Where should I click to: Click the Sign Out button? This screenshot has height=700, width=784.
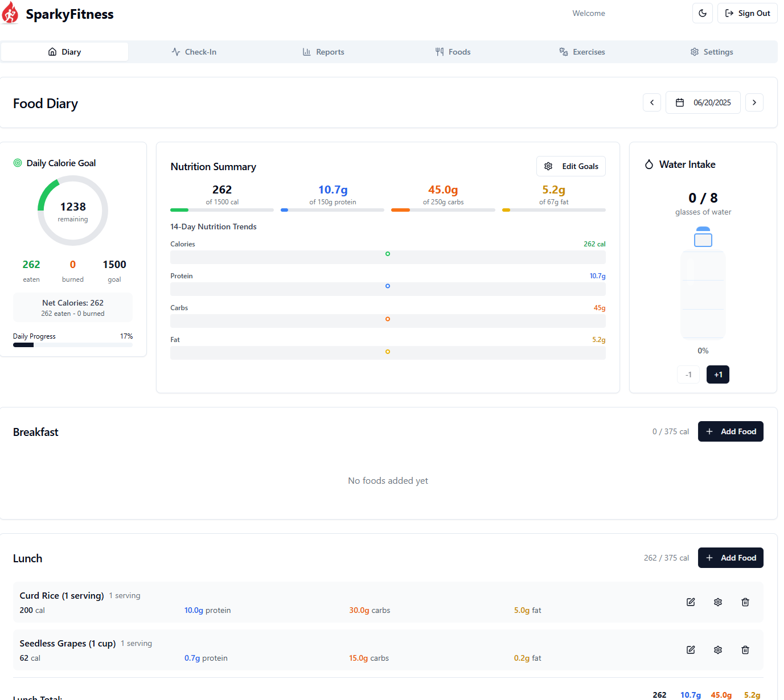[x=748, y=13]
